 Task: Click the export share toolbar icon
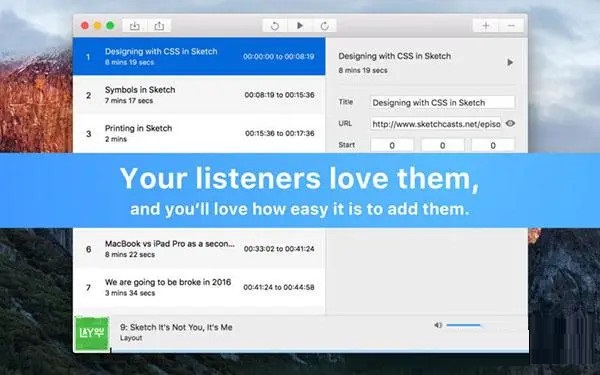pos(159,26)
